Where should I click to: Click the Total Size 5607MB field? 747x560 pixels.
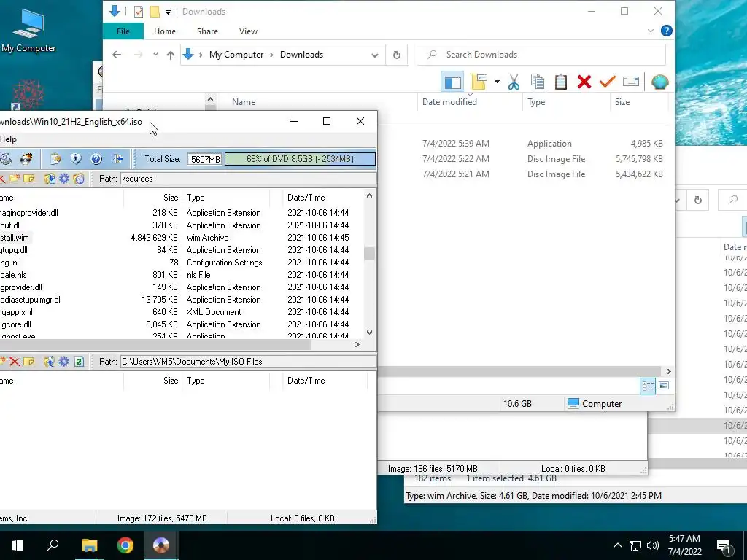tap(205, 159)
